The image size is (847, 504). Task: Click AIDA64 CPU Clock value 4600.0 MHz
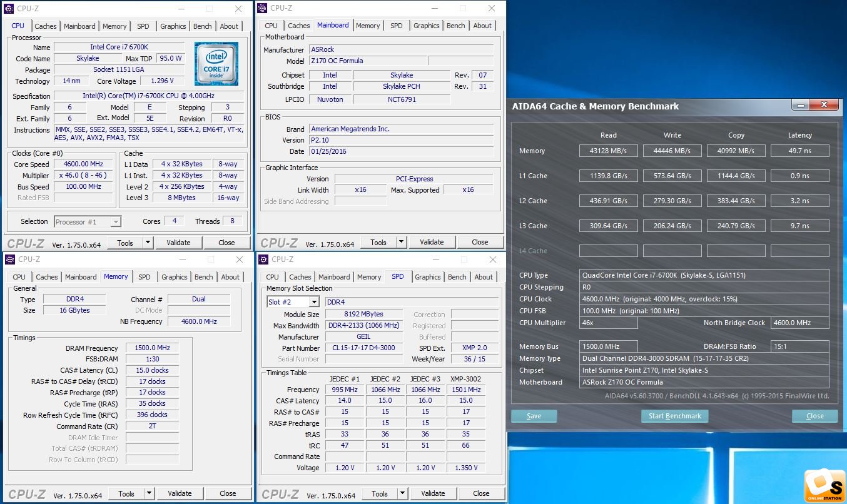click(704, 299)
